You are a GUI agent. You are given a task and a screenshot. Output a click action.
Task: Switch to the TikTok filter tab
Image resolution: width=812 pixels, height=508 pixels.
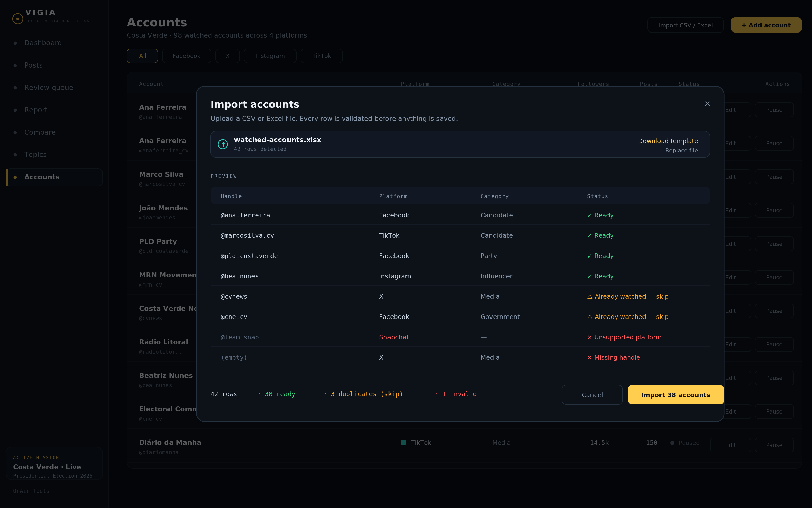coord(322,56)
